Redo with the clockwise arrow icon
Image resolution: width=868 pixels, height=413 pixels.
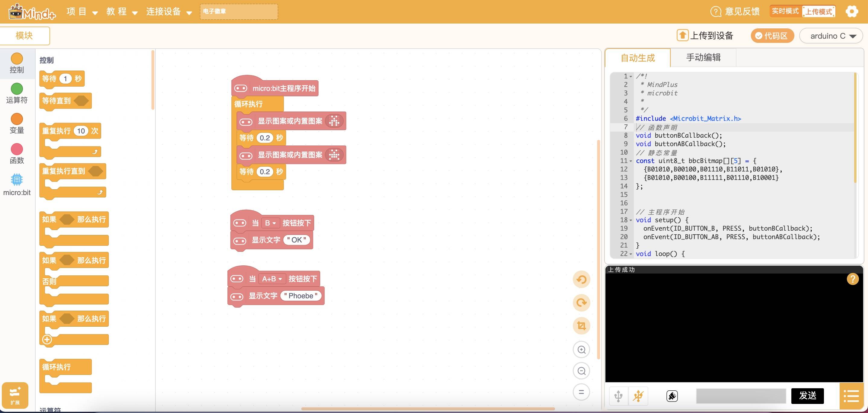(x=581, y=303)
